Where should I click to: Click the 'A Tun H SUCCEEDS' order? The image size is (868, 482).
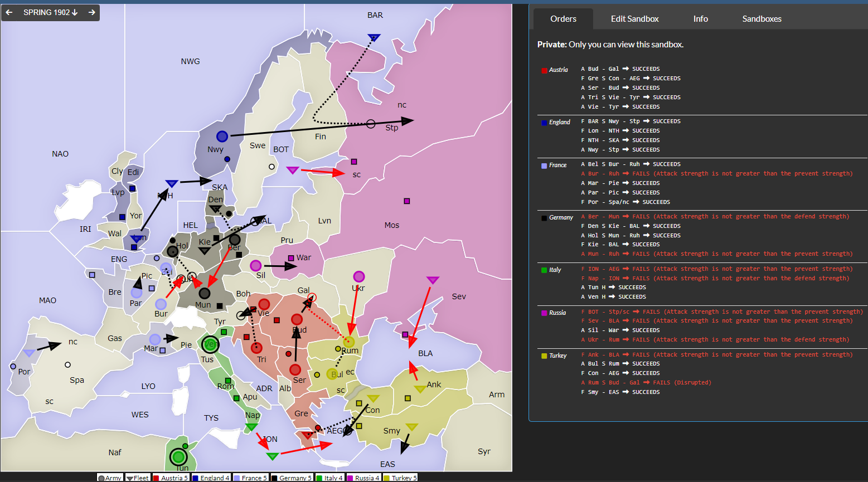tap(613, 288)
